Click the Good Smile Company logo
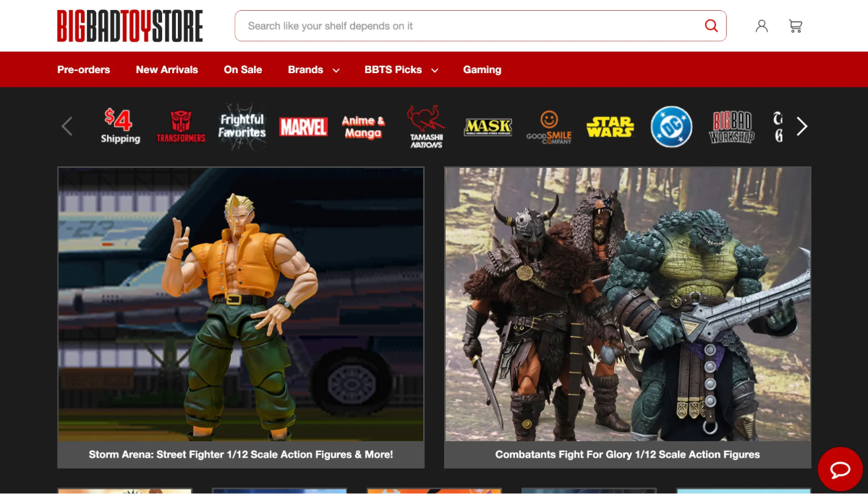 click(x=549, y=127)
